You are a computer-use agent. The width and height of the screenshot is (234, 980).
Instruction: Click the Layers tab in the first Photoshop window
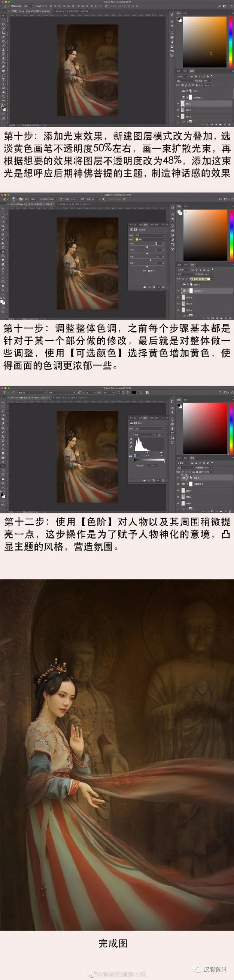pyautogui.click(x=192, y=71)
